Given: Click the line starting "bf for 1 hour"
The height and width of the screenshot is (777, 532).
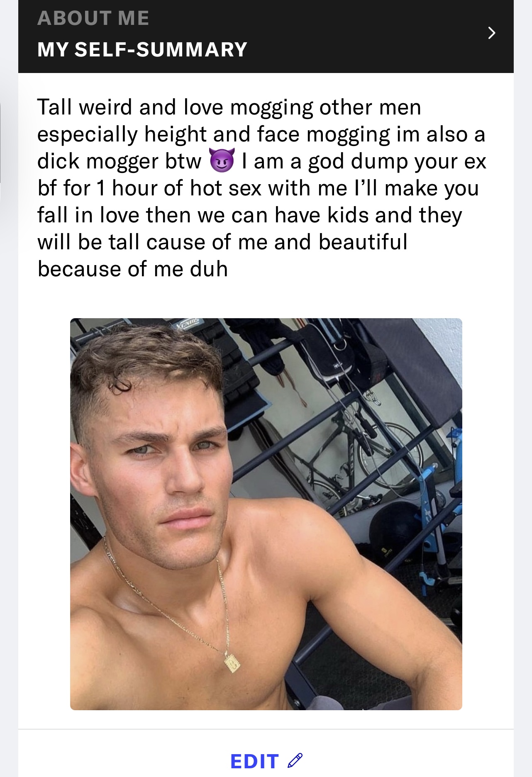Looking at the screenshot, I should (258, 188).
